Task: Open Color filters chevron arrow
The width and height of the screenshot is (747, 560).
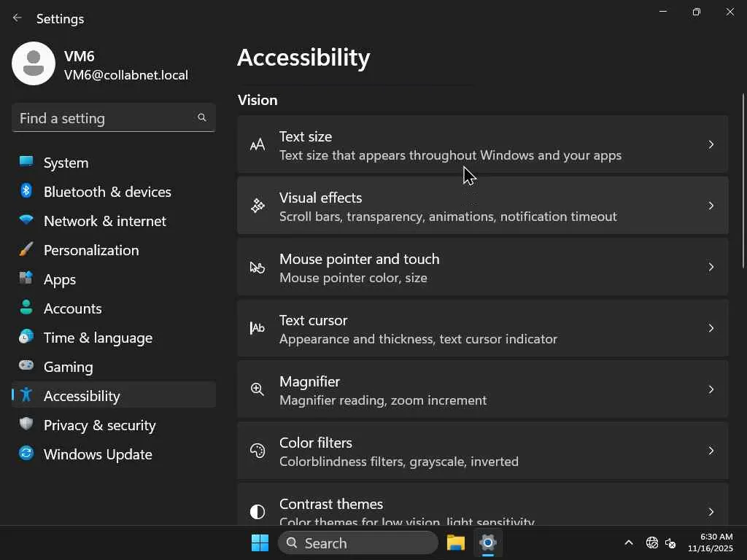Action: (711, 451)
